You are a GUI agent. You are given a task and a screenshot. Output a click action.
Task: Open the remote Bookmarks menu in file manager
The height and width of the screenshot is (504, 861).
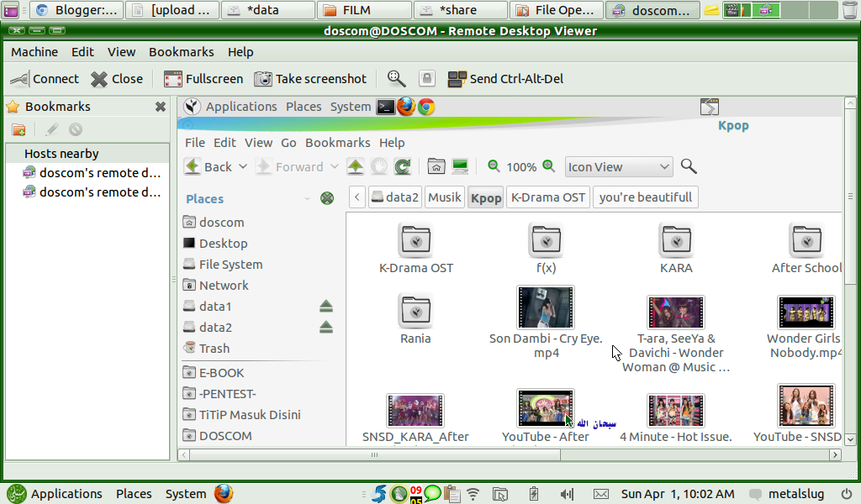click(338, 143)
